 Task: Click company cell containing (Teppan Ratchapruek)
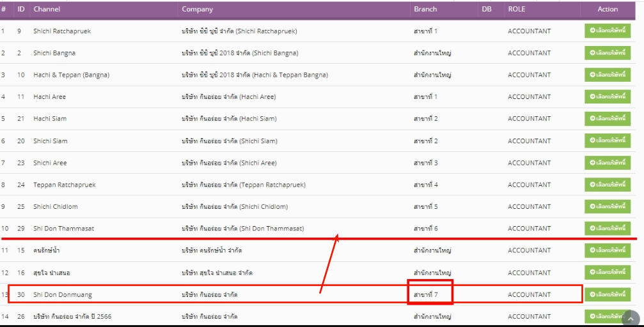click(244, 185)
